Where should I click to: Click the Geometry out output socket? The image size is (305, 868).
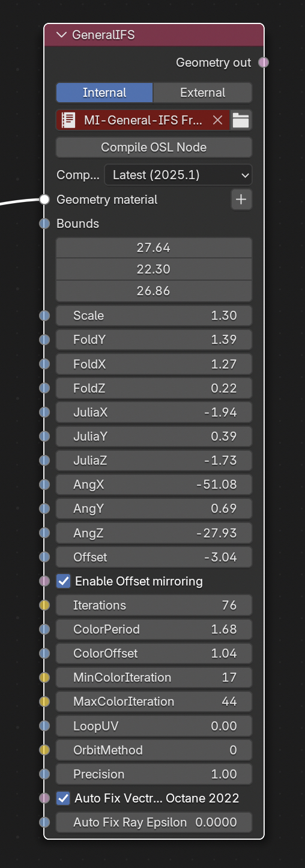263,62
